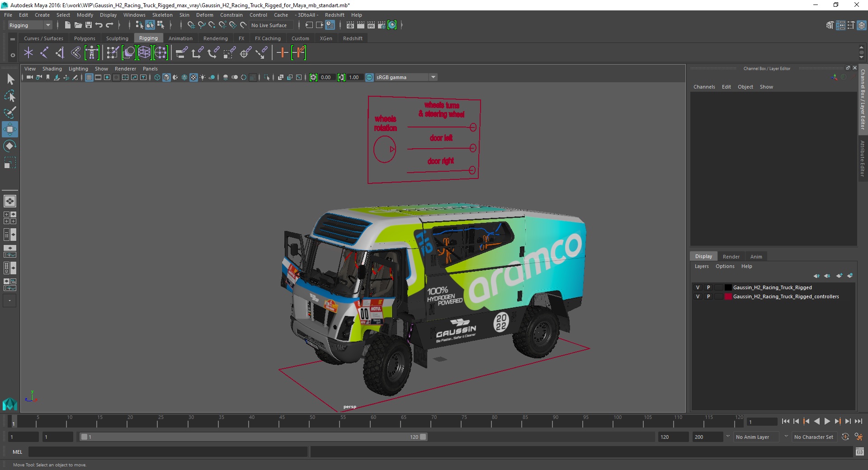Toggle playback P for Gaussin_H2_Racing_Truck_Rigged layer
The height and width of the screenshot is (470, 868).
(x=708, y=287)
